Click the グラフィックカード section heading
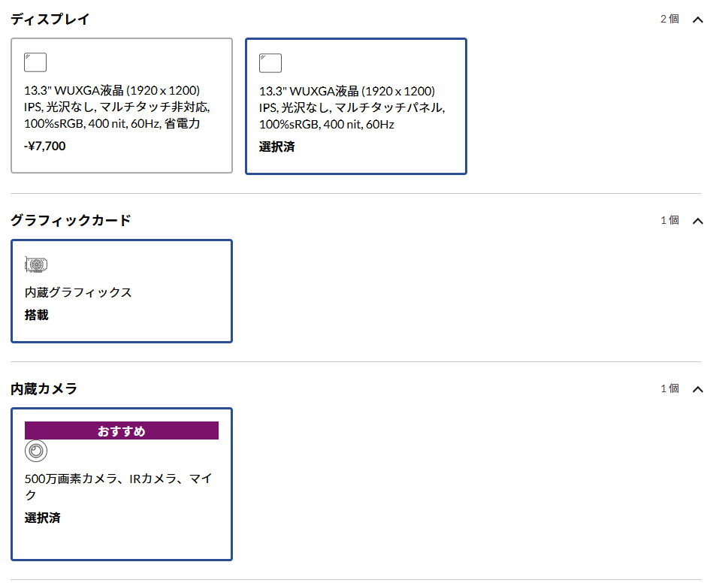The width and height of the screenshot is (728, 583). 71,220
